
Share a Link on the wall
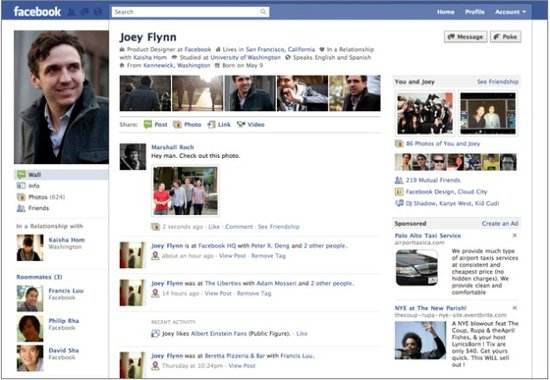219,125
